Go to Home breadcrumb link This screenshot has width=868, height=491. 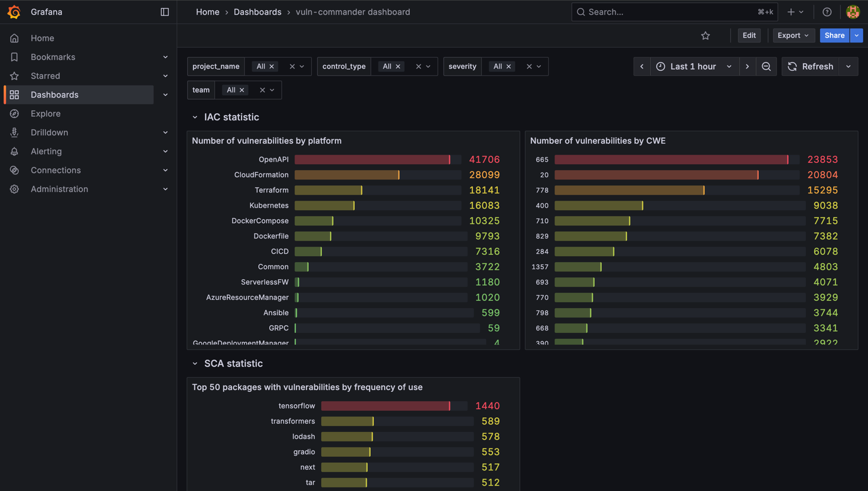207,12
